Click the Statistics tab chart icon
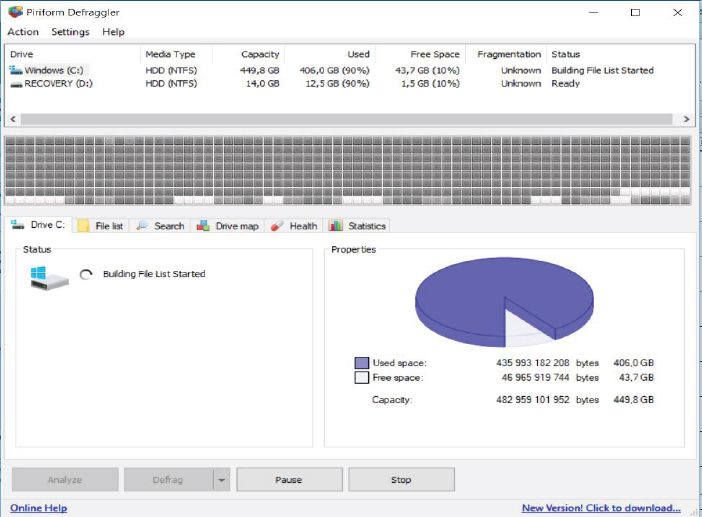 [x=336, y=226]
